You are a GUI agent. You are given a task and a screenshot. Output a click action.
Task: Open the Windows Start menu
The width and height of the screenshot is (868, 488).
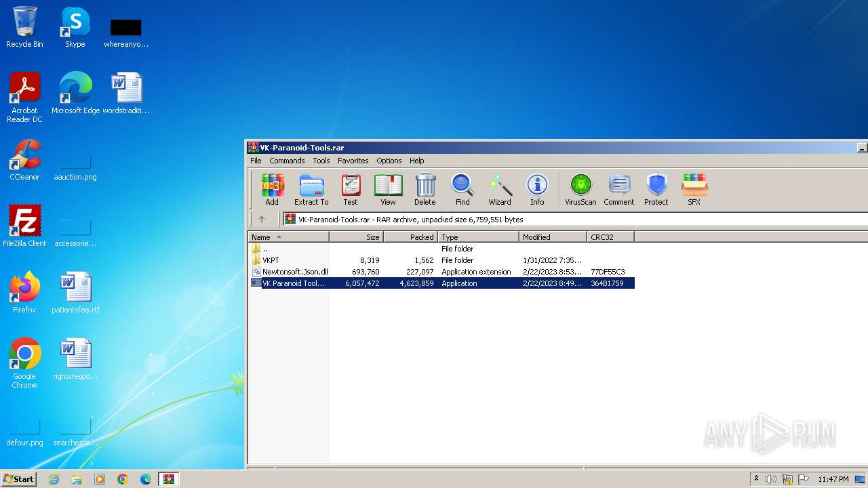pyautogui.click(x=18, y=479)
